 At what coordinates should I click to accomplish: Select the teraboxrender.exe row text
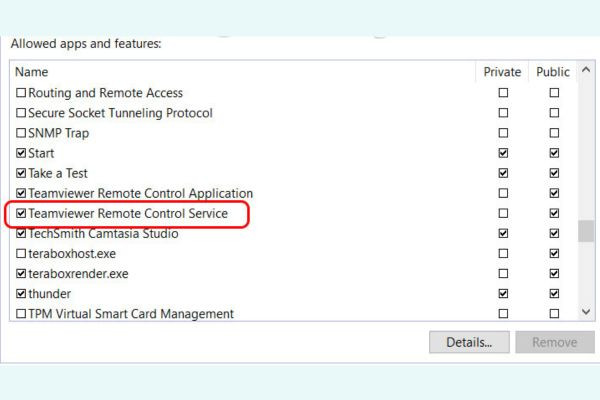pyautogui.click(x=78, y=274)
